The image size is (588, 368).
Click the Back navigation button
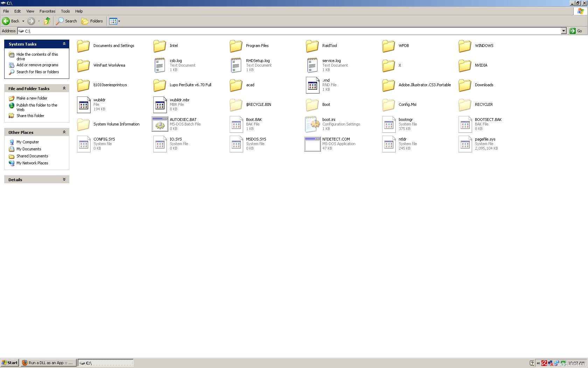pyautogui.click(x=11, y=21)
